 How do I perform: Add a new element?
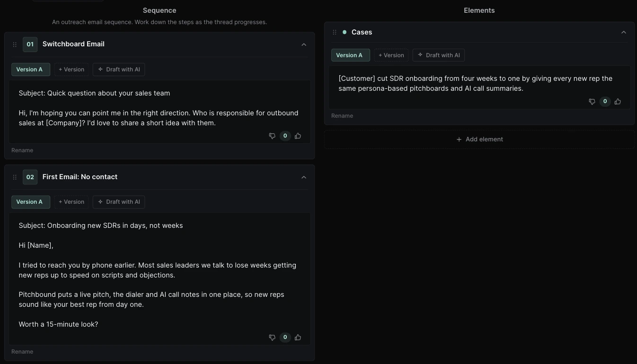coord(479,139)
